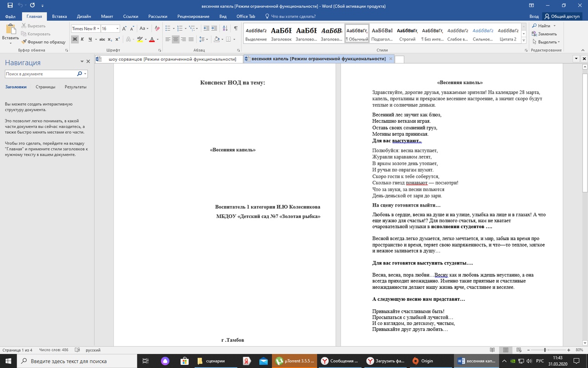Open the Страницы view in navigation pane
Viewport: 588px width, 368px height.
(x=45, y=87)
